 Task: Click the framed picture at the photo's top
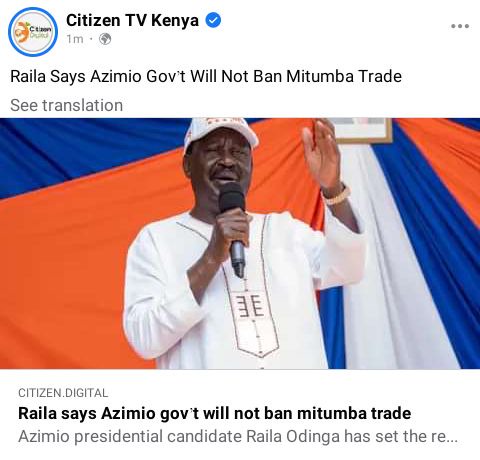(x=362, y=130)
